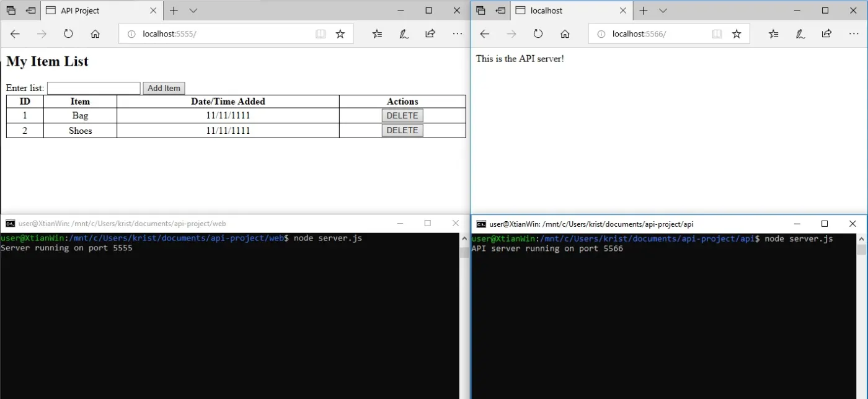Click Forward arrow in localhost:5566 browser

(511, 34)
